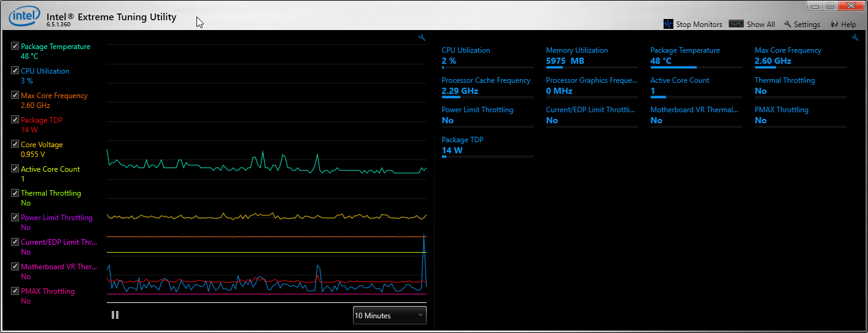Toggle Max Core Frequency checkbox
Screen dimensions: 868x333
click(15, 95)
